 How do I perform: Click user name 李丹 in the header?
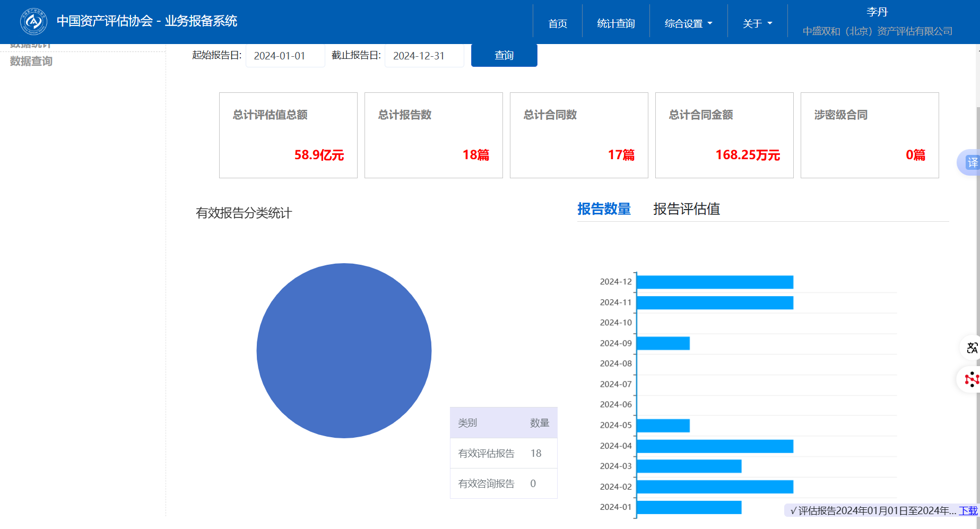tap(877, 12)
